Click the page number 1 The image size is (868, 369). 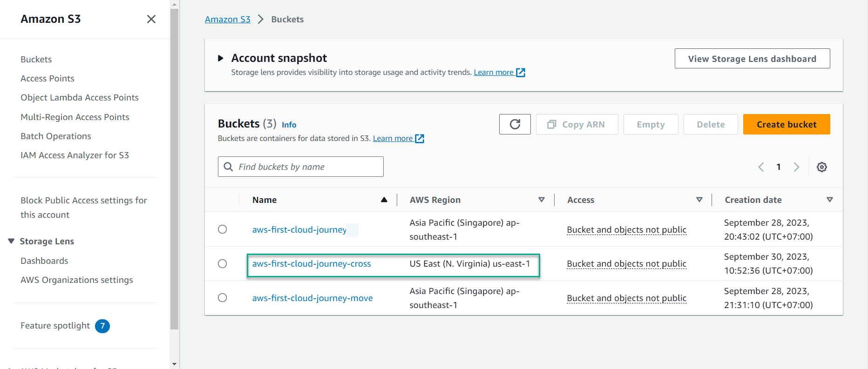coord(779,167)
